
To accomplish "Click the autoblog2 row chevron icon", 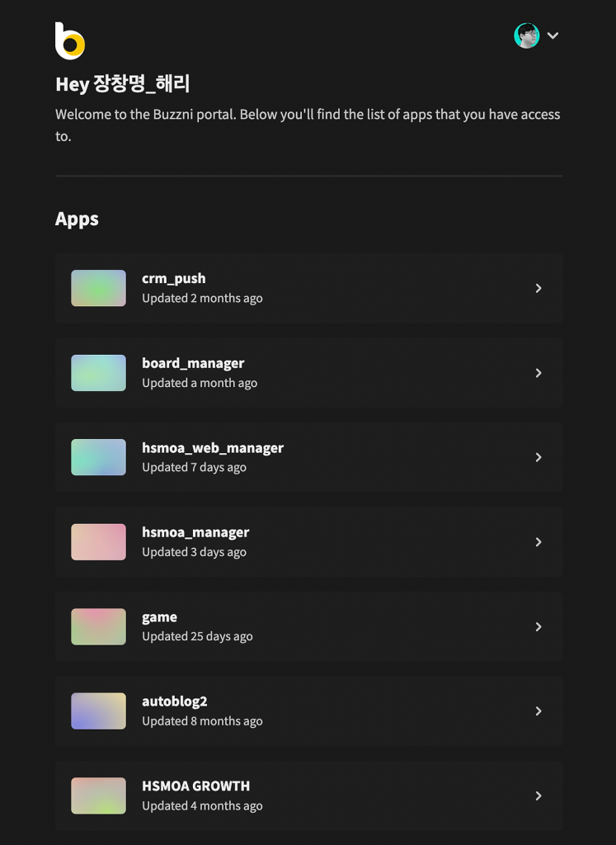I will (538, 710).
